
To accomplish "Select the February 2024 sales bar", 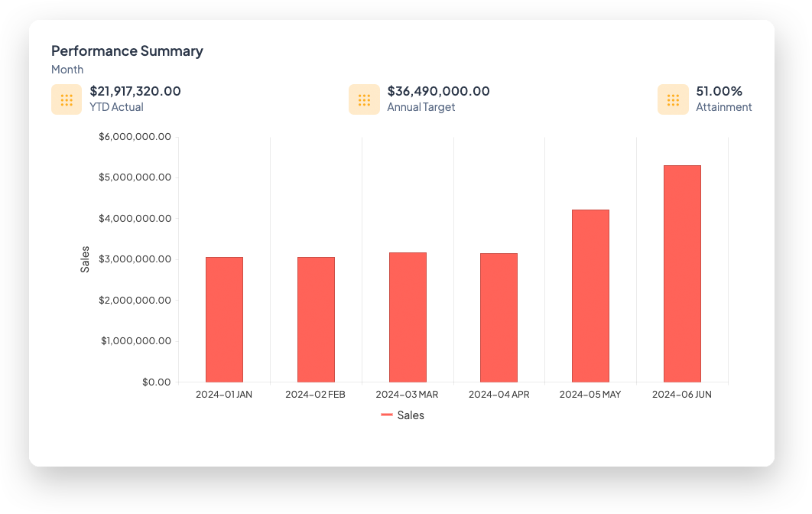I will 316,320.
